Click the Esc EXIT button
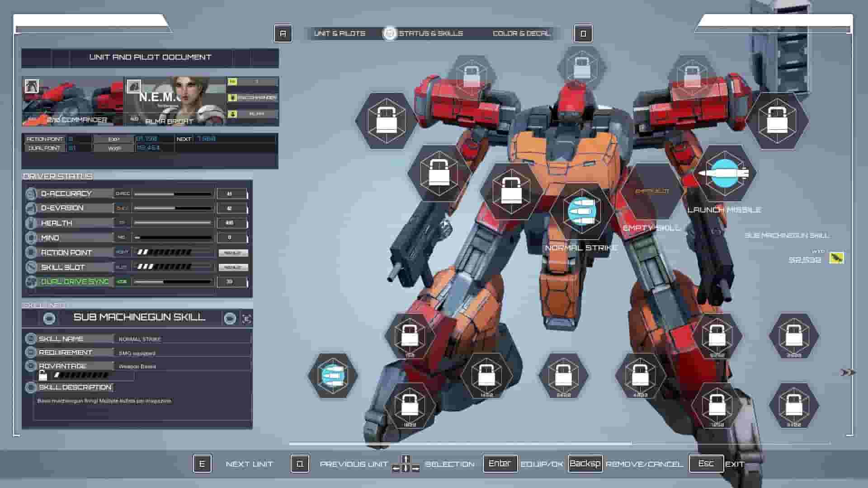The height and width of the screenshot is (488, 868). 706,463
